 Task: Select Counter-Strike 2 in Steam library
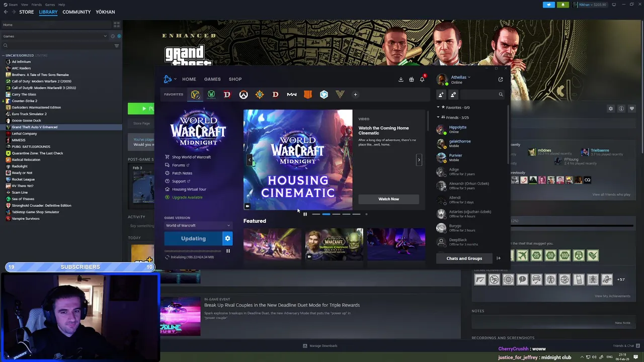pos(25,101)
